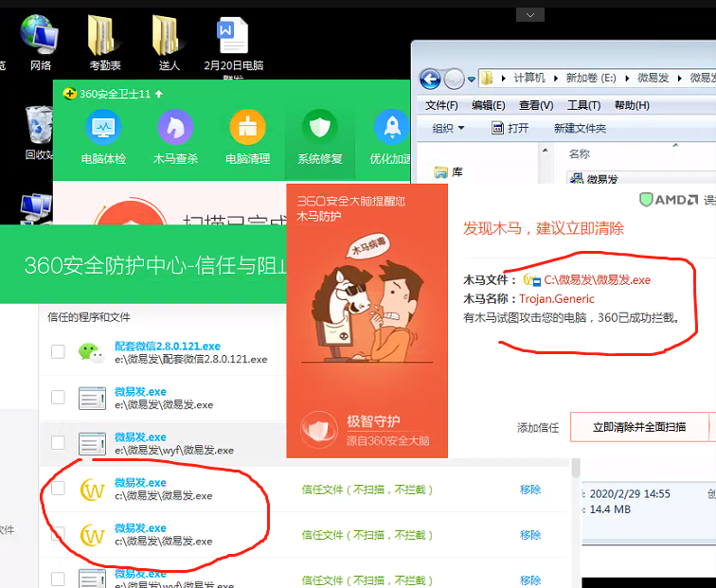This screenshot has width=716, height=588.
Task: Click the Trojan file path C:\微易发\微易发.exe
Action: [x=597, y=280]
